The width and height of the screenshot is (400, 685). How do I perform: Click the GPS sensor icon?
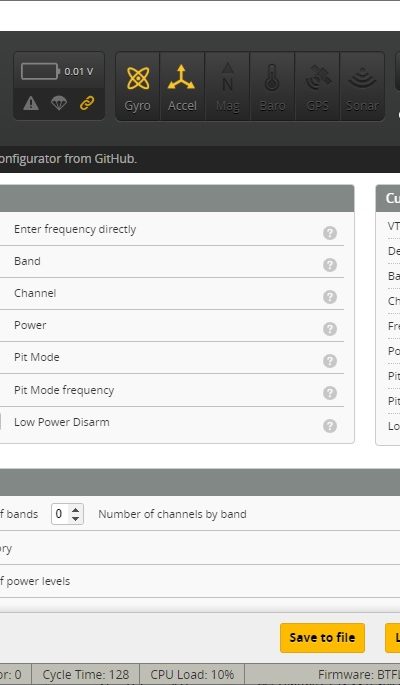click(317, 86)
